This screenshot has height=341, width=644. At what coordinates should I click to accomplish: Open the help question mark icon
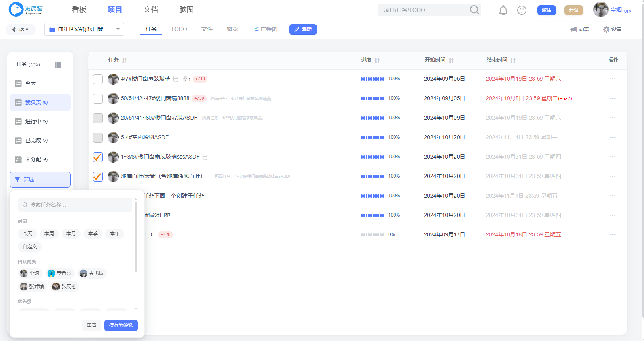522,10
